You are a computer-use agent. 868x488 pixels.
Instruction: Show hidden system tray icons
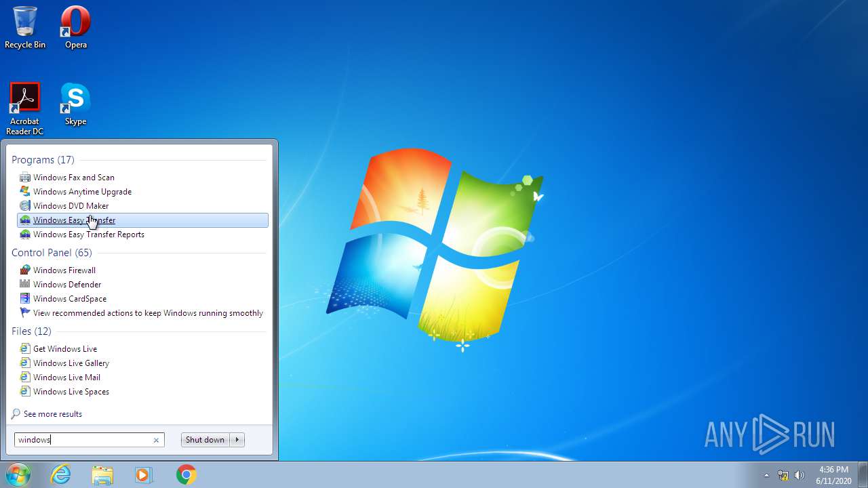click(x=766, y=475)
